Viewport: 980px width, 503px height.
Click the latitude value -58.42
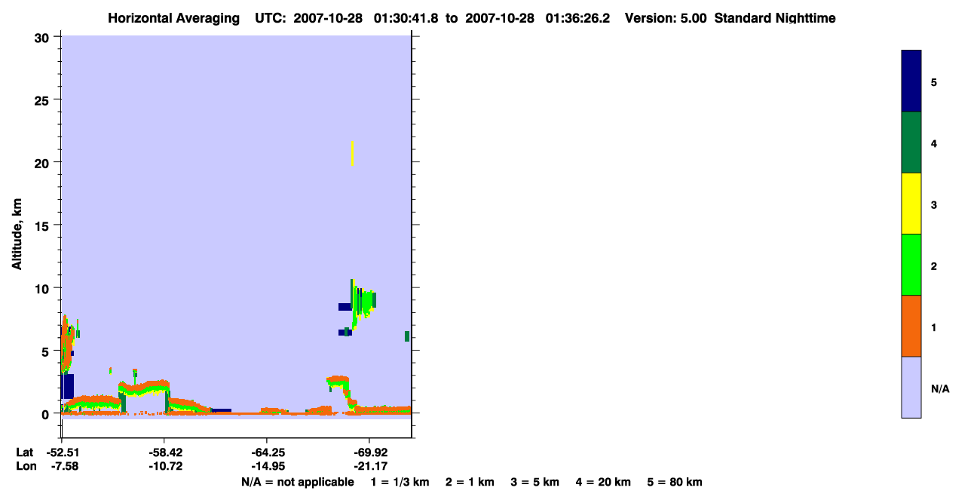[x=164, y=452]
